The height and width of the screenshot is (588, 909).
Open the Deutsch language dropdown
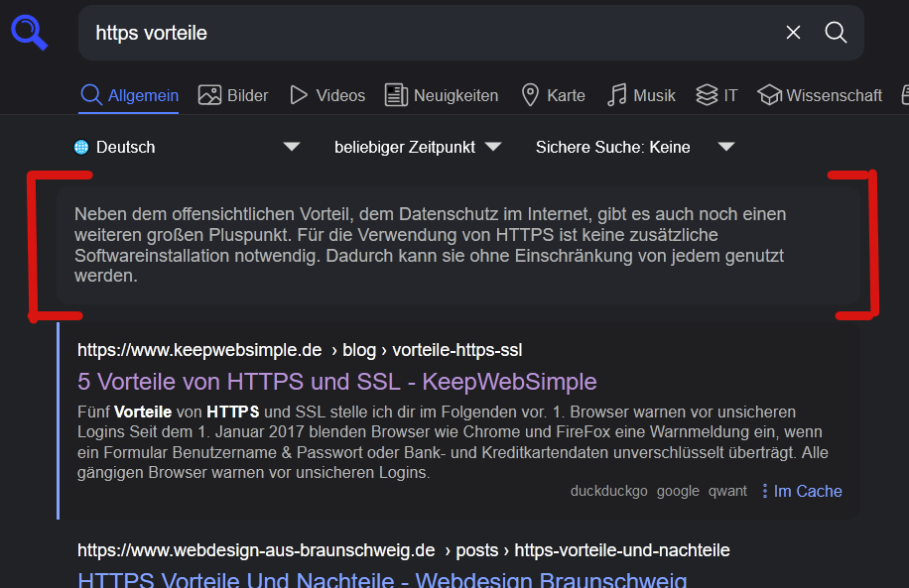pos(292,146)
